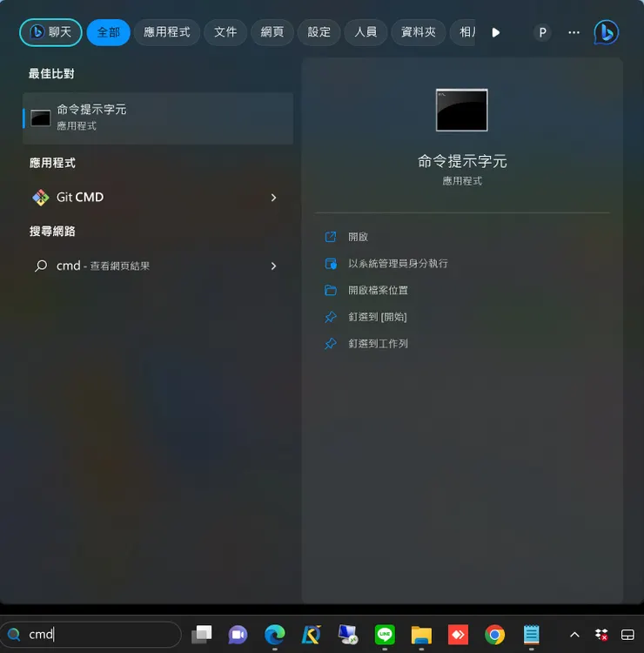Image resolution: width=644 pixels, height=653 pixels.
Task: Select the Git CMD app result
Action: [x=158, y=198]
